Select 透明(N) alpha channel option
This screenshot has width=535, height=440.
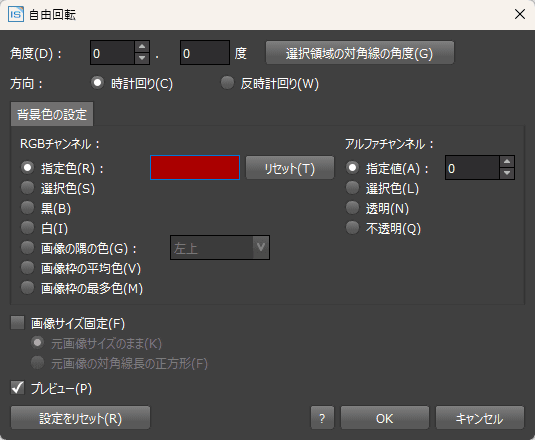(377, 208)
